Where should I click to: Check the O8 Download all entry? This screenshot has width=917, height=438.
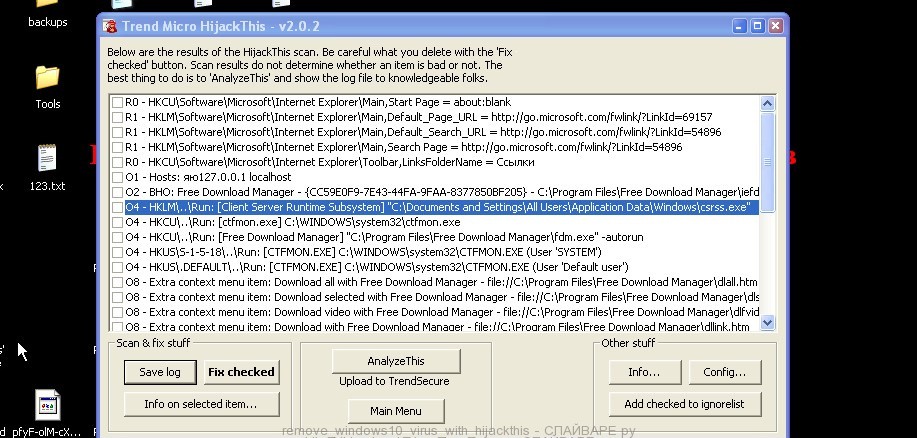point(118,282)
